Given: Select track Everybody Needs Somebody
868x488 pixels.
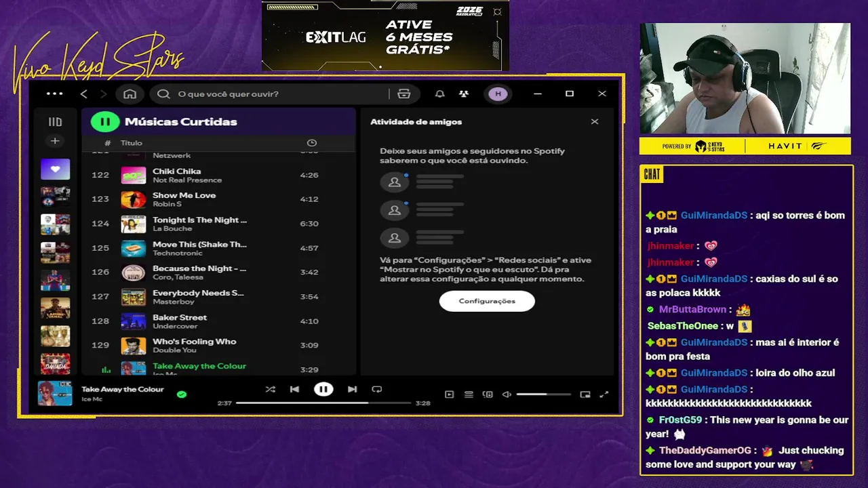Looking at the screenshot, I should pos(218,297).
